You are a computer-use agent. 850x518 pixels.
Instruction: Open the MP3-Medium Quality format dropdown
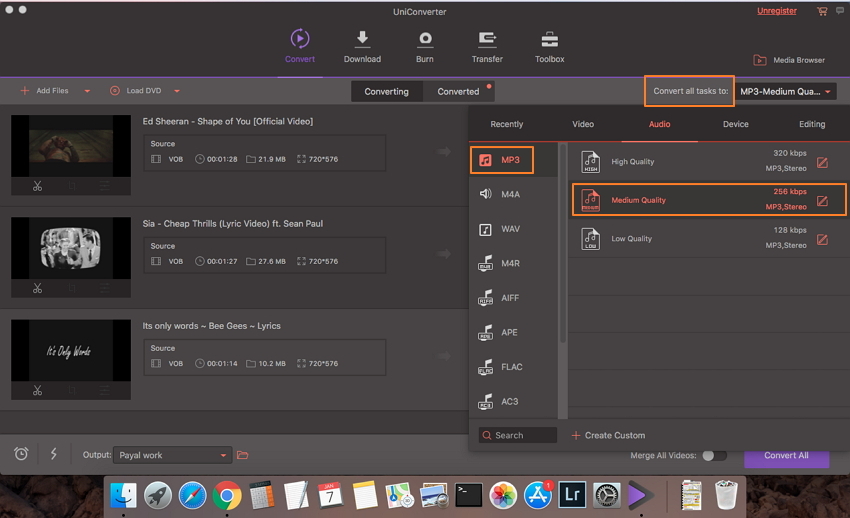click(x=785, y=92)
